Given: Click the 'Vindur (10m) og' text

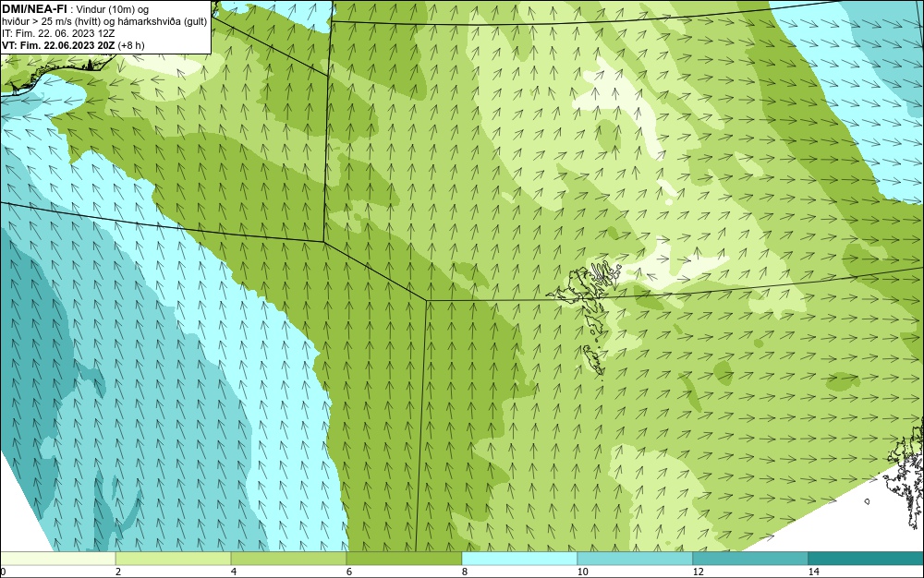Looking at the screenshot, I should [113, 9].
